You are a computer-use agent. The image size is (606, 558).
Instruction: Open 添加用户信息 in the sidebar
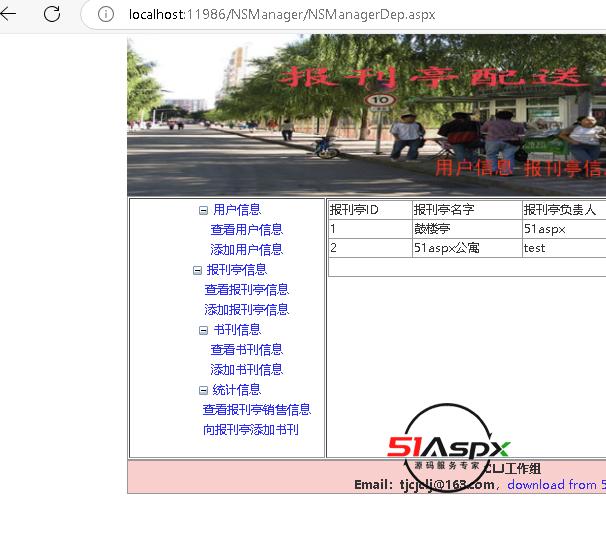(x=246, y=250)
